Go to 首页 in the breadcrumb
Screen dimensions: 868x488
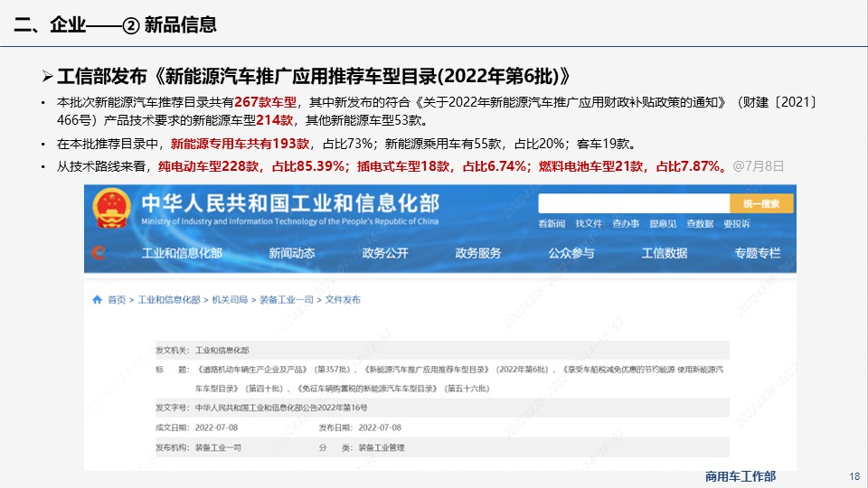point(117,299)
